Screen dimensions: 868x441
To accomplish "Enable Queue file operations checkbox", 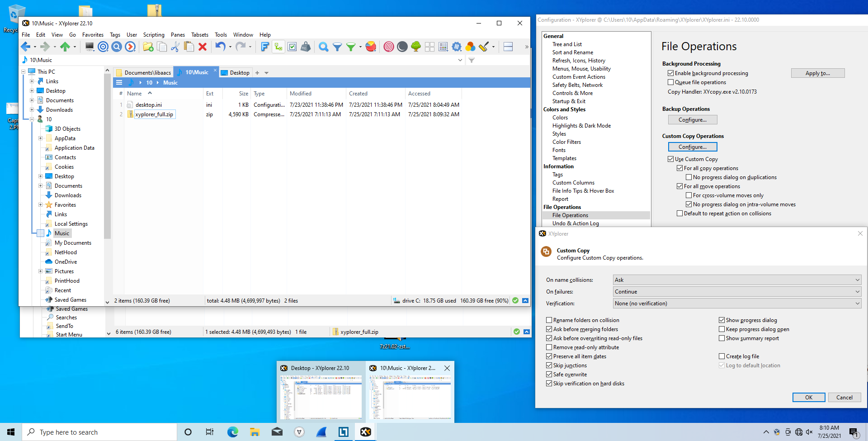I will click(x=671, y=82).
